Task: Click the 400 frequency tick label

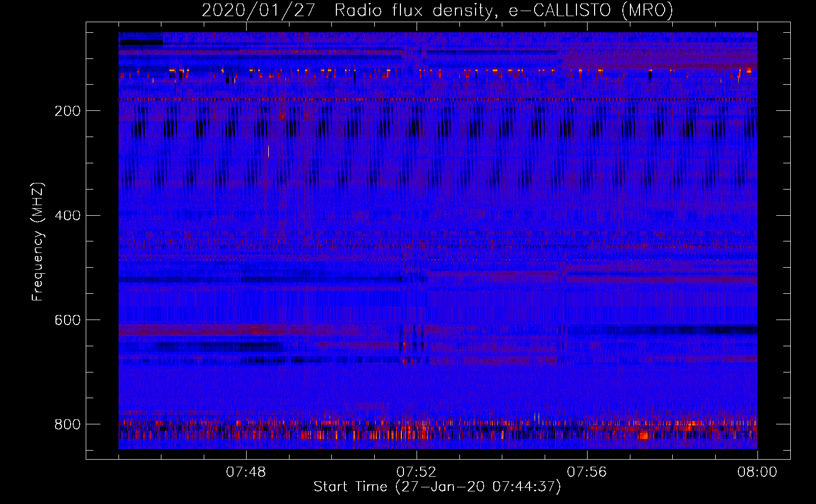Action: [67, 216]
